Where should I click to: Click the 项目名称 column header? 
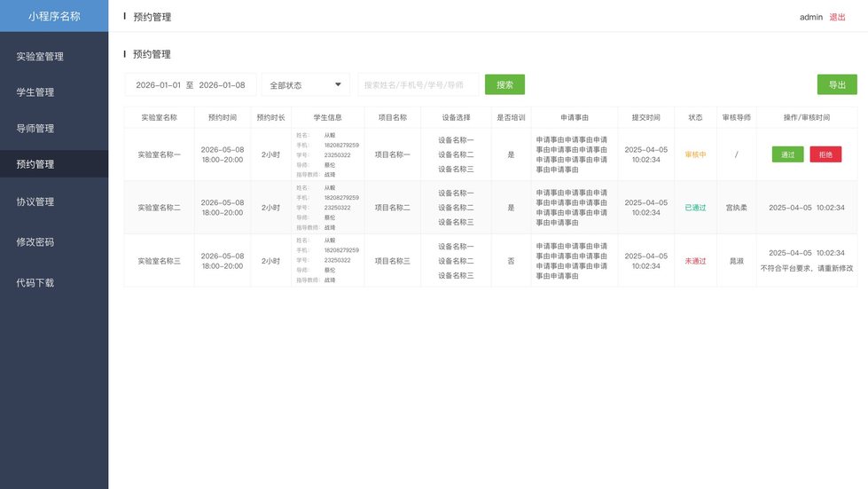click(x=393, y=117)
